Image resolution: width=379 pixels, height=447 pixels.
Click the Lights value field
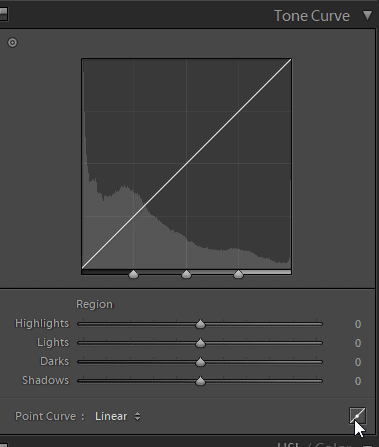click(x=358, y=343)
